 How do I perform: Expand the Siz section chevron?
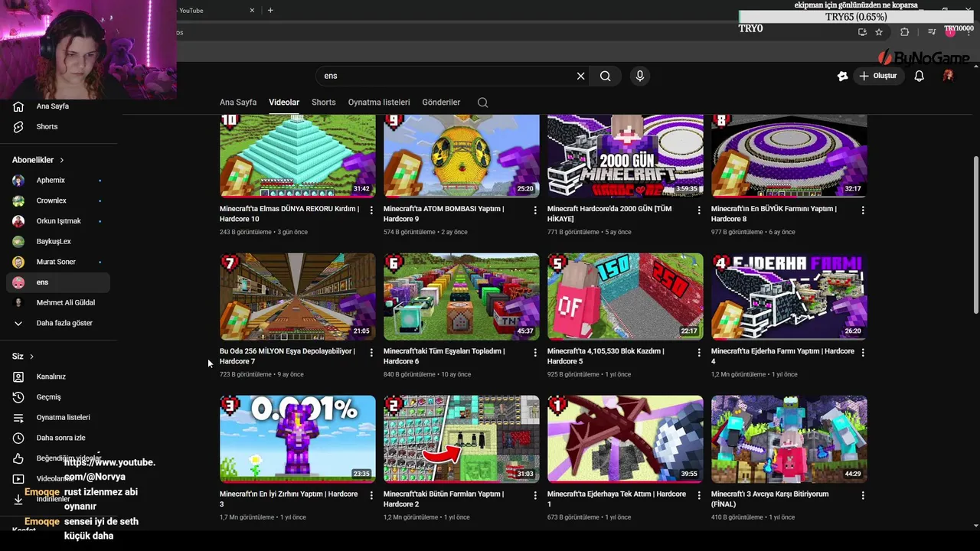tap(31, 357)
